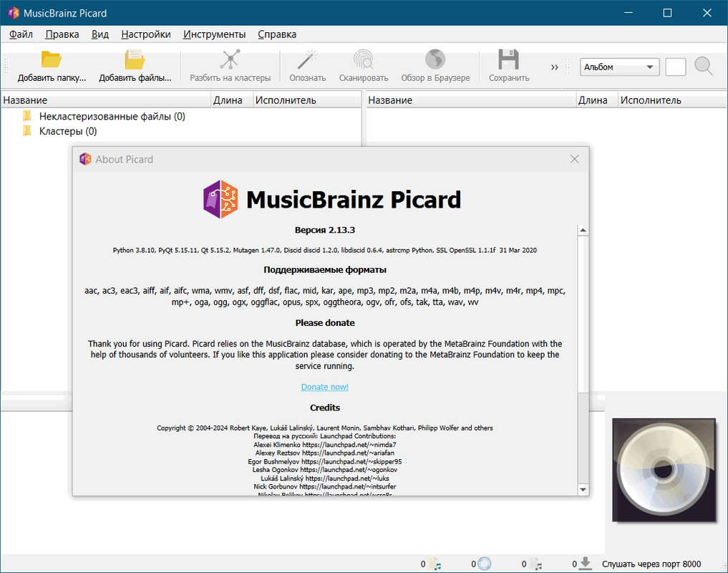Click the cover art CD thumbnail
This screenshot has height=573, width=728.
[x=664, y=470]
